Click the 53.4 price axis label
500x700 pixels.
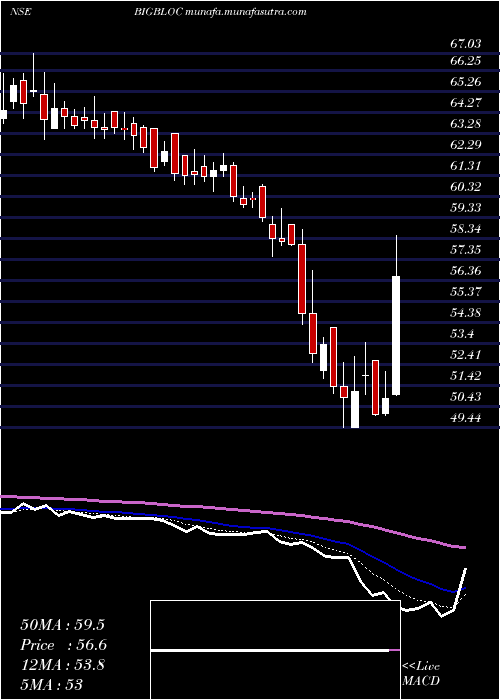463,333
